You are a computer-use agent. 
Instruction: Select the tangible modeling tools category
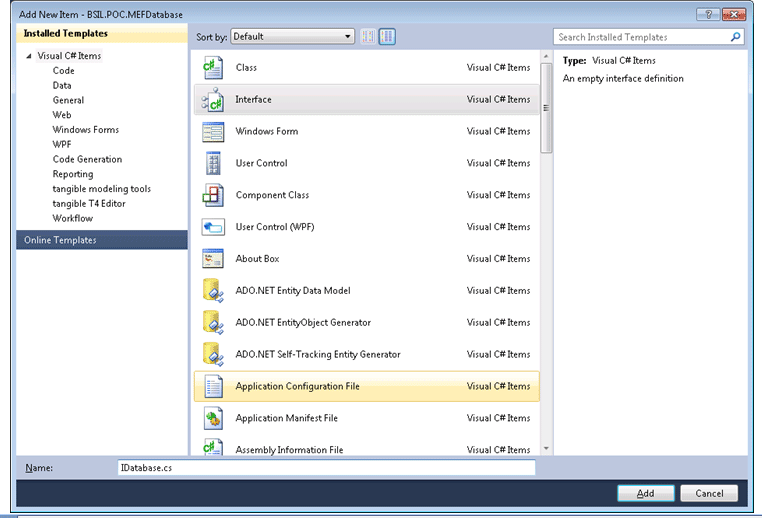tap(102, 189)
